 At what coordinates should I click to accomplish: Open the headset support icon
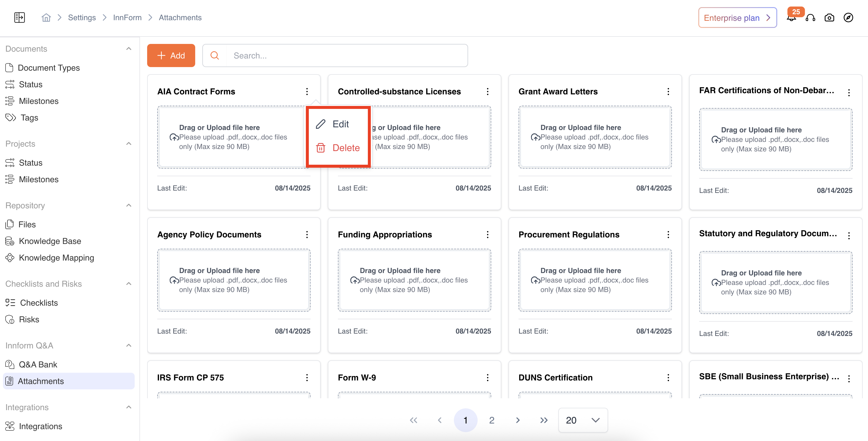click(x=810, y=18)
